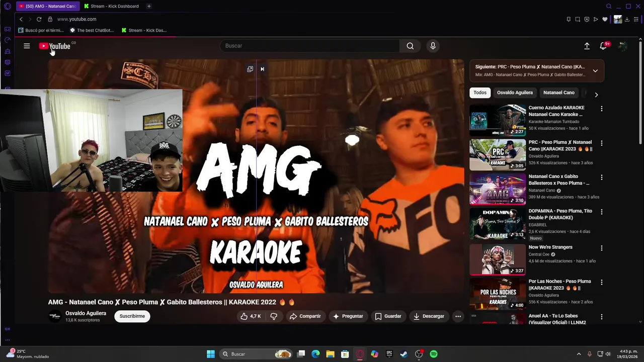This screenshot has height=362, width=644.
Task: Add page to bookmarks with heart icon
Action: (605, 19)
